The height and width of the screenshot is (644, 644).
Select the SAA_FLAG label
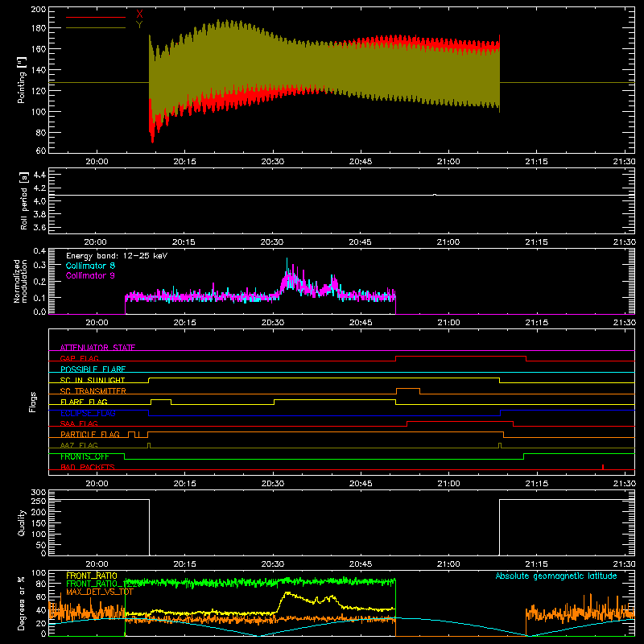point(79,423)
